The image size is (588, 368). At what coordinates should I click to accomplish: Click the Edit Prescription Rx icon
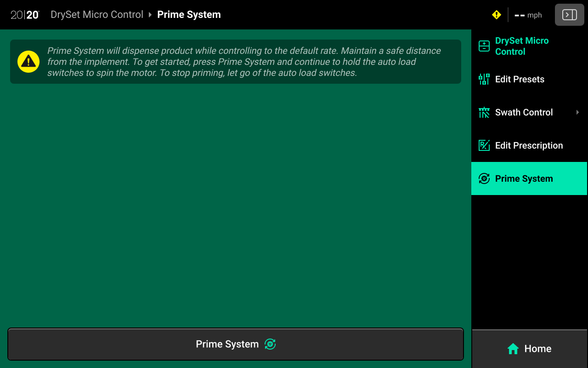pyautogui.click(x=484, y=145)
